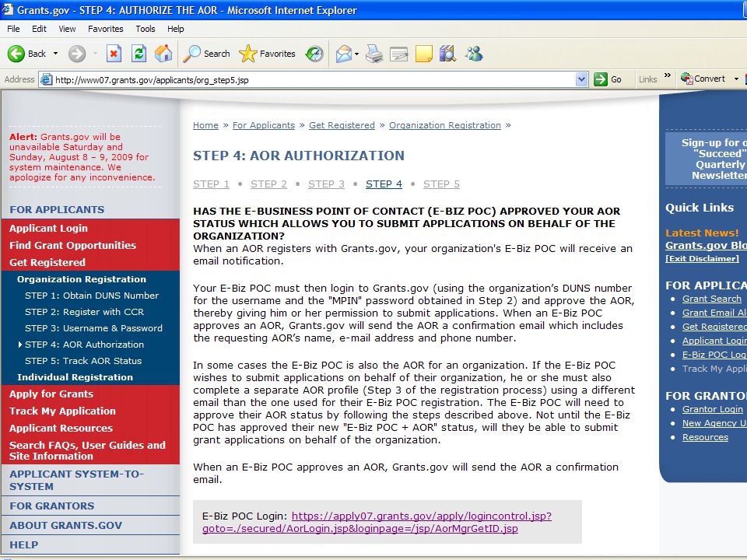Expand the Links toolbar chevron
Viewport: 747px width, 560px height.
click(668, 75)
